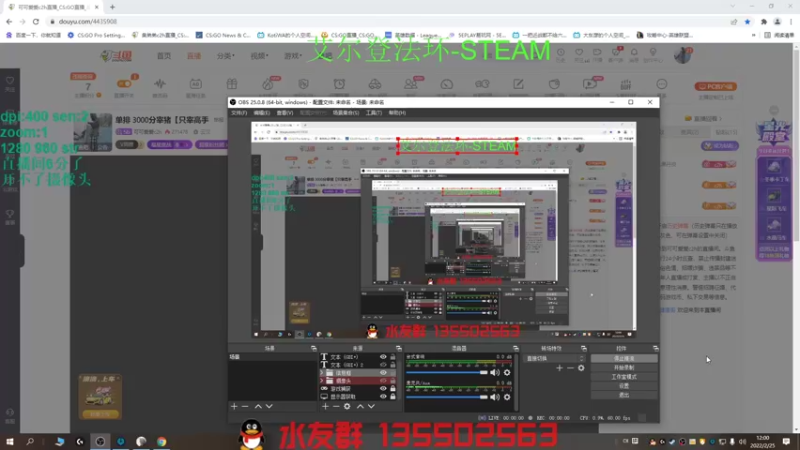800x450 pixels.
Task: Toggle lock on the game capture source
Action: (x=393, y=389)
